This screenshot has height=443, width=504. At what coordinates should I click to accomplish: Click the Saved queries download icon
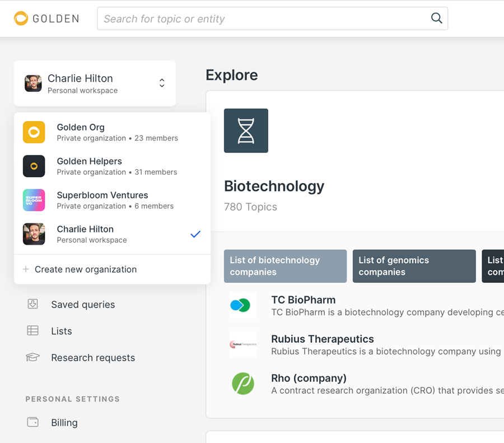33,304
